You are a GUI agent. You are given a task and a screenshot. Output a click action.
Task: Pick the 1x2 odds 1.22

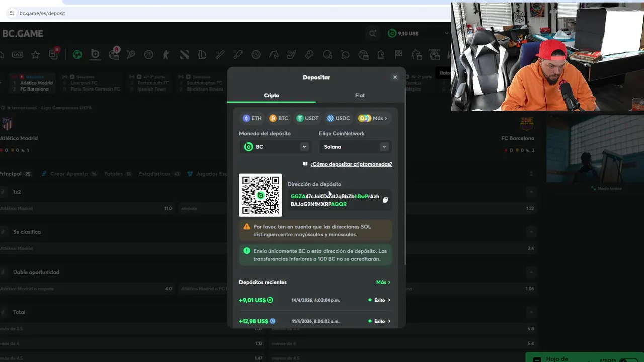(x=530, y=208)
